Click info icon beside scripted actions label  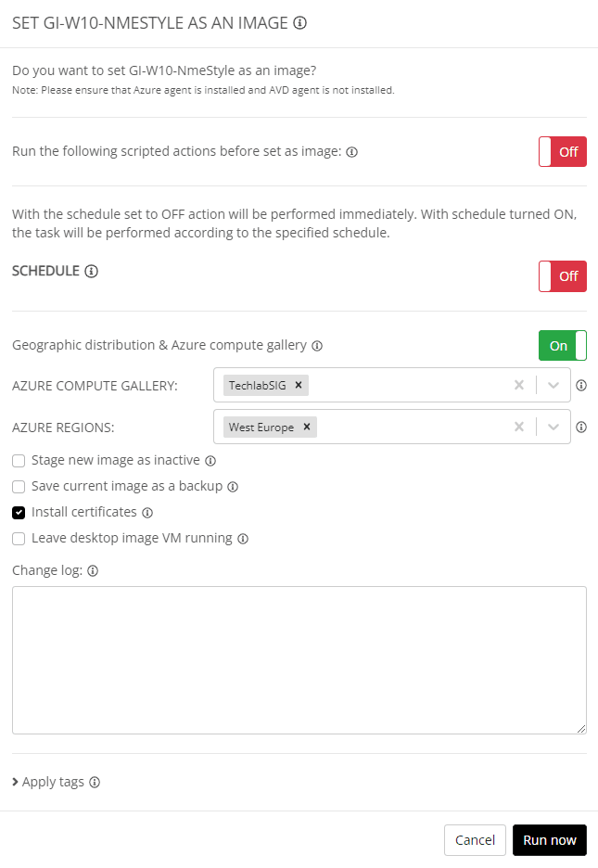pos(352,152)
